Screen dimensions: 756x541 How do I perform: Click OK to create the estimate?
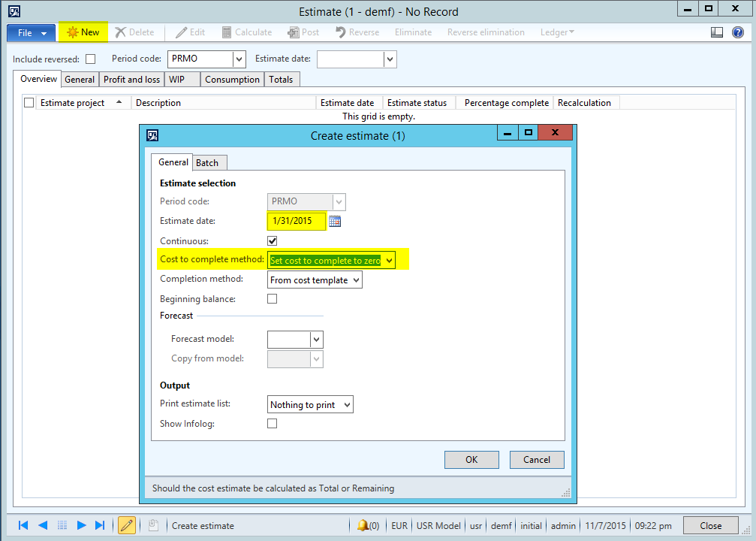click(x=471, y=460)
